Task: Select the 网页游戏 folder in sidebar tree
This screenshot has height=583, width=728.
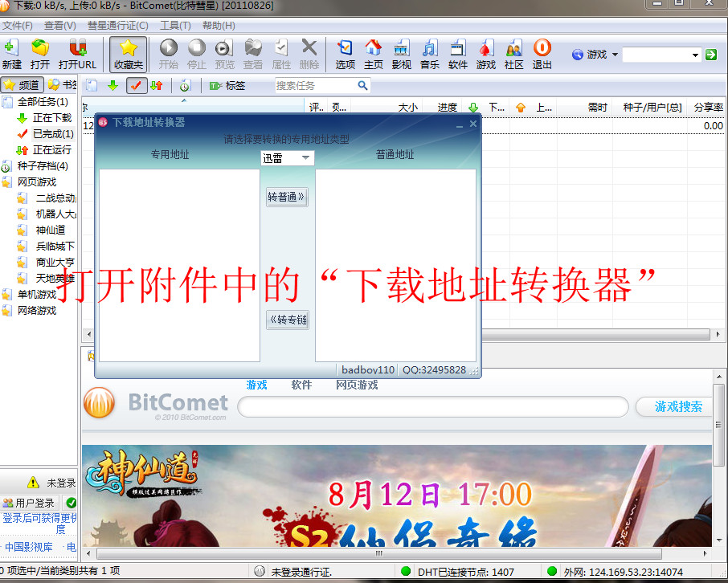Action: click(x=37, y=182)
